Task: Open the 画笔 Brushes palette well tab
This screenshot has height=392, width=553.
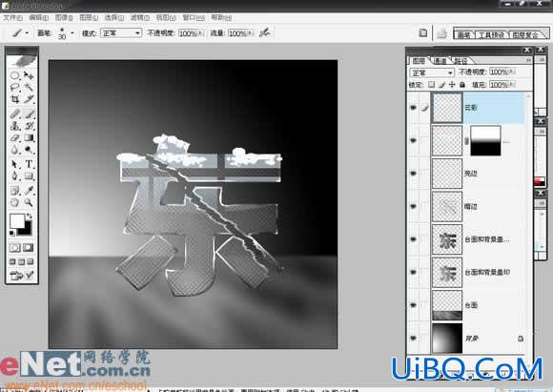Action: point(463,35)
